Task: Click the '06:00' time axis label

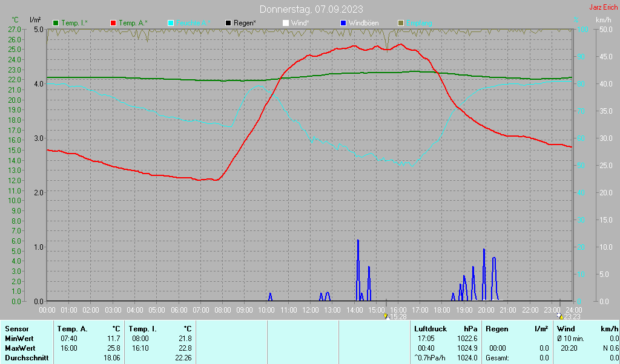Action: (x=179, y=310)
